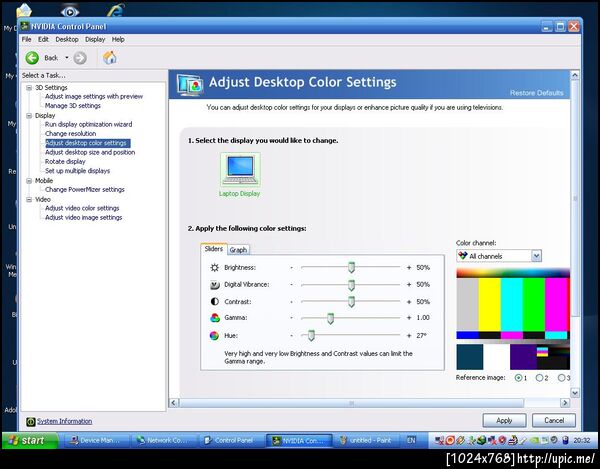Screen dimensions: 600x469
Task: Collapse the Display tree node
Action: coord(29,116)
